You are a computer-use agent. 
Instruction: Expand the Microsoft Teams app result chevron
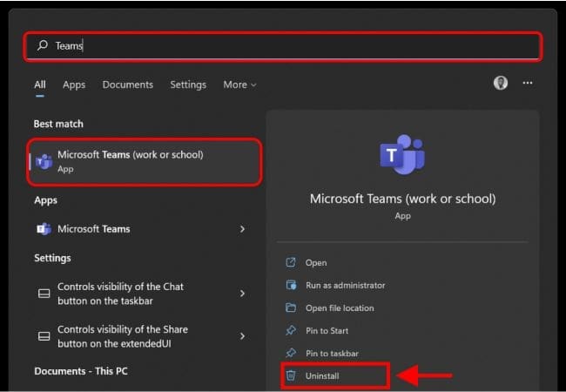pyautogui.click(x=242, y=229)
